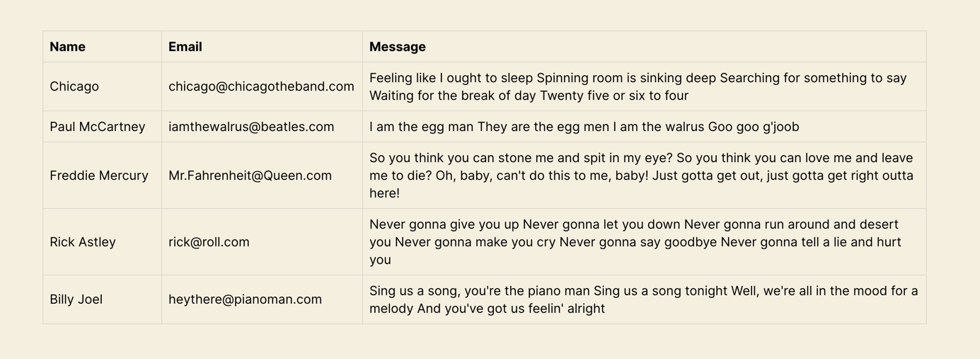
Task: Click the Email column header
Action: click(185, 47)
